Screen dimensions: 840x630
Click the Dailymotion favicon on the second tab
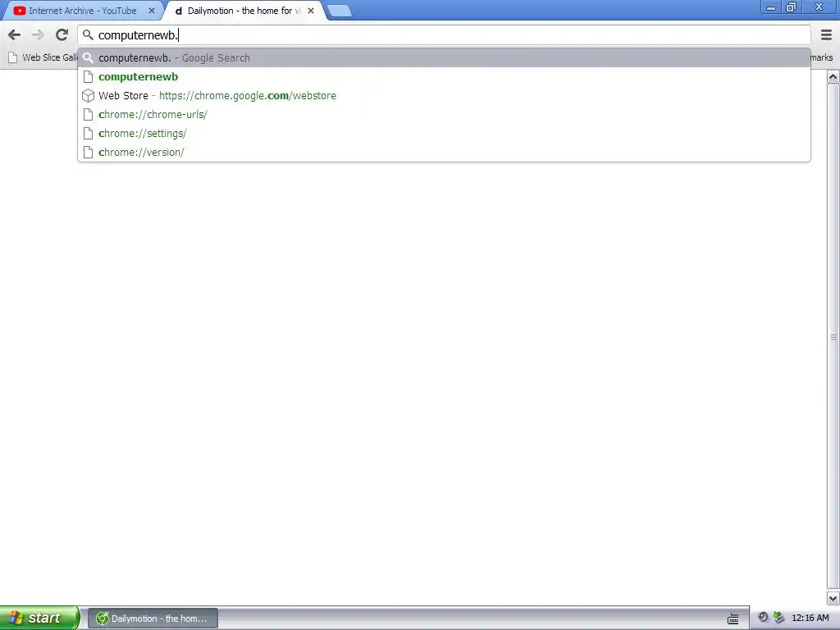(x=179, y=11)
